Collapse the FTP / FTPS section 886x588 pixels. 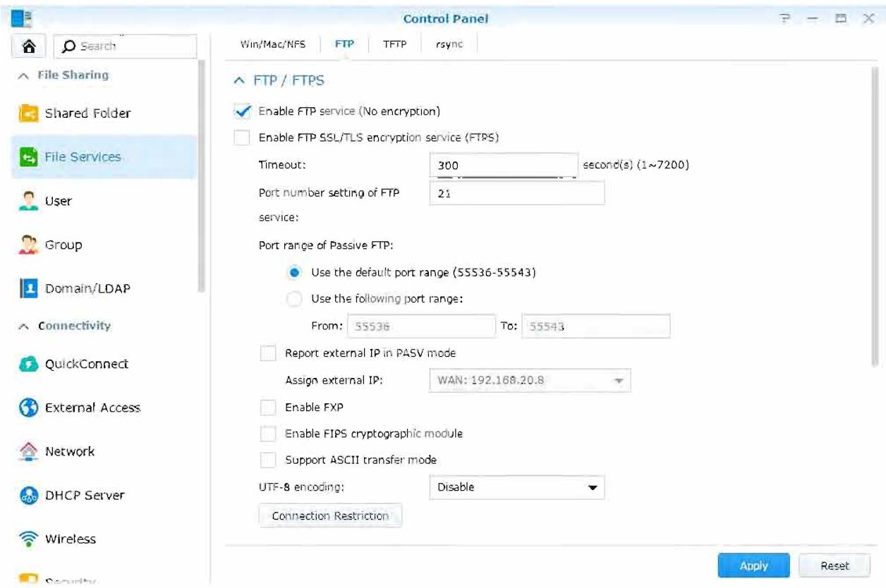(238, 81)
